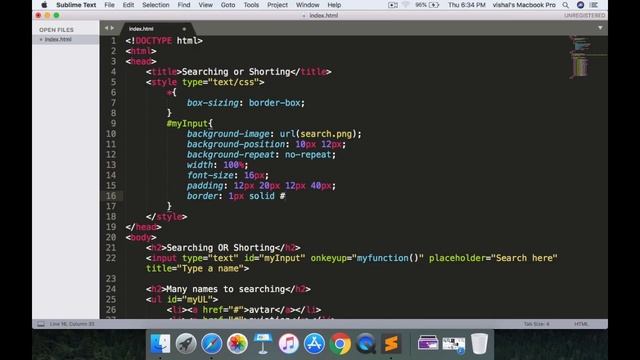Open Spotlight search magnifier
The width and height of the screenshot is (640, 360).
565,5
